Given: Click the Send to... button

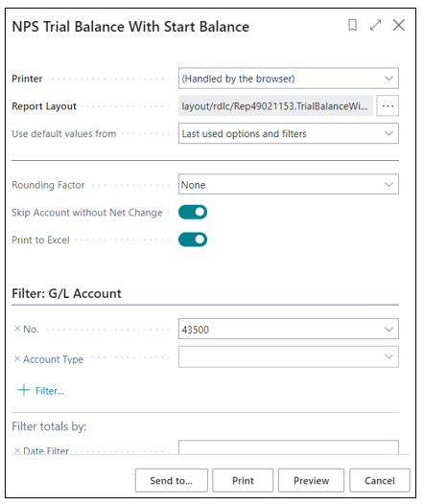Looking at the screenshot, I should click(x=172, y=480).
